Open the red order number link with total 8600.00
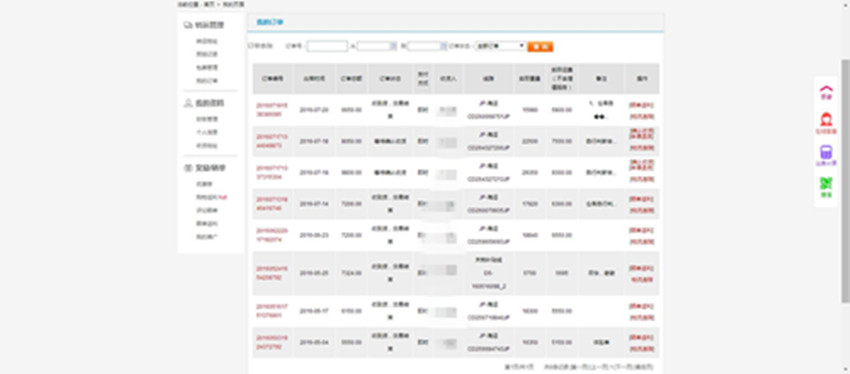The width and height of the screenshot is (850, 374). [x=272, y=172]
